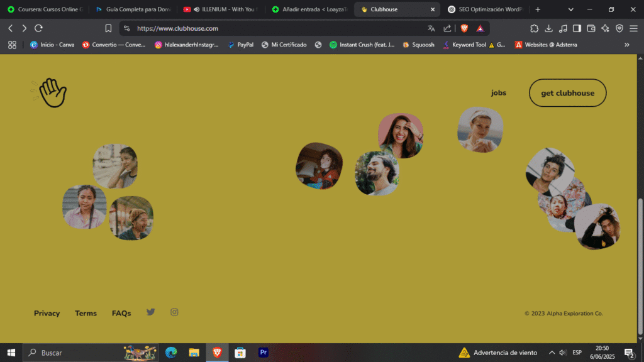Open the media playback control icon

pyautogui.click(x=563, y=28)
